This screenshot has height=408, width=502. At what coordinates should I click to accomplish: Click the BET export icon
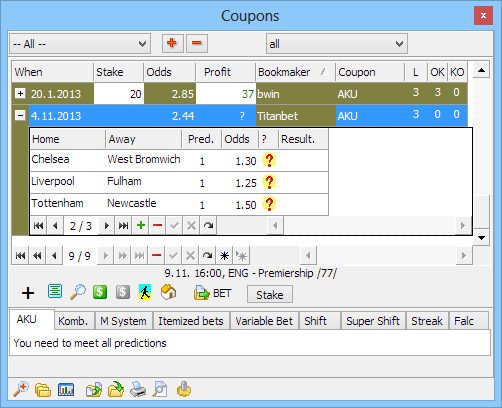point(212,293)
